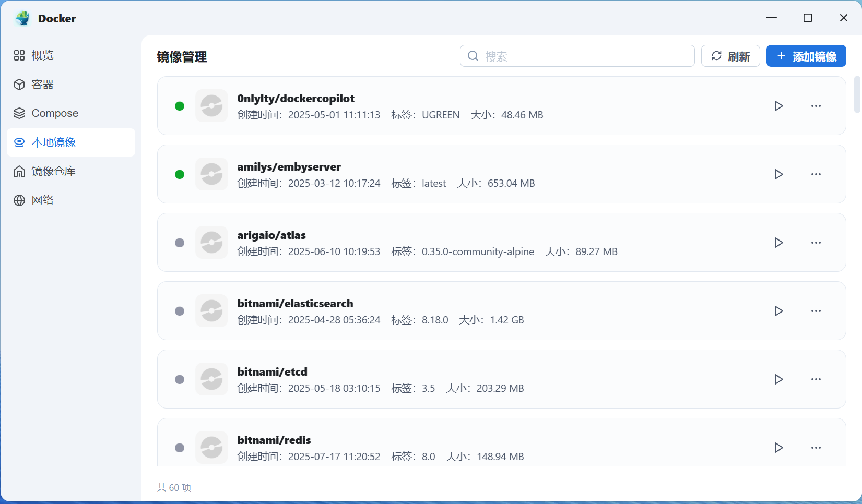Select 网络 network in sidebar
The height and width of the screenshot is (504, 862).
[x=43, y=200]
